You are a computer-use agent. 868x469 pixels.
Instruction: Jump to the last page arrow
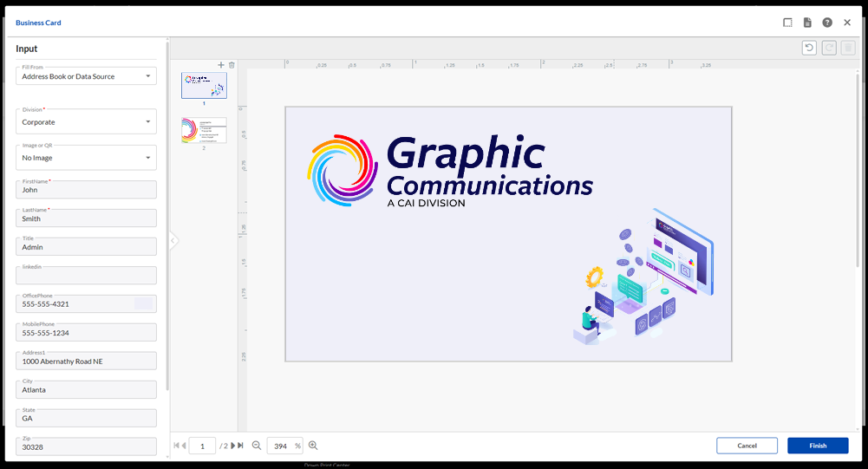pyautogui.click(x=240, y=446)
